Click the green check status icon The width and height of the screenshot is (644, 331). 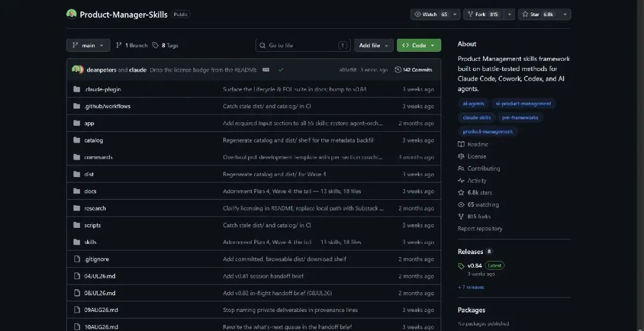pos(280,70)
